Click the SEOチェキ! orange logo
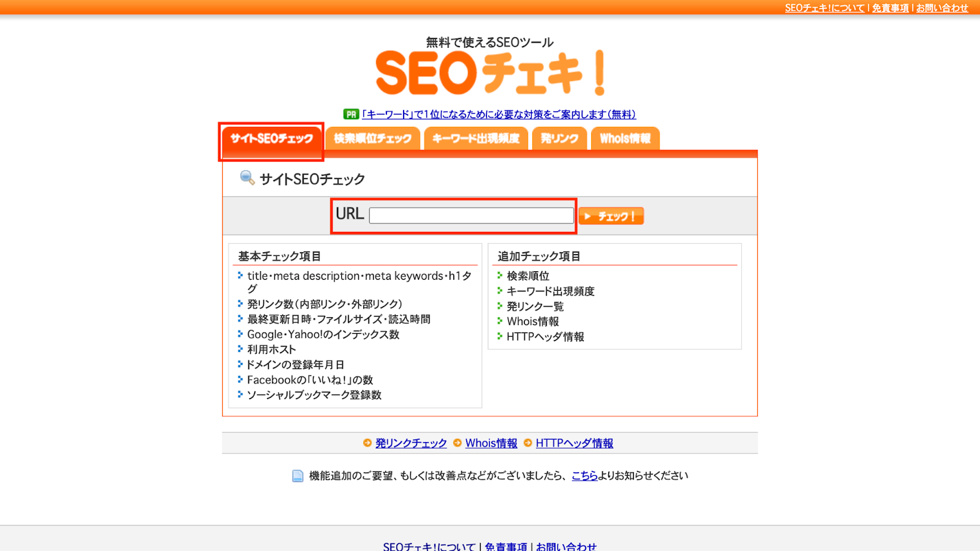The image size is (980, 551). (490, 73)
